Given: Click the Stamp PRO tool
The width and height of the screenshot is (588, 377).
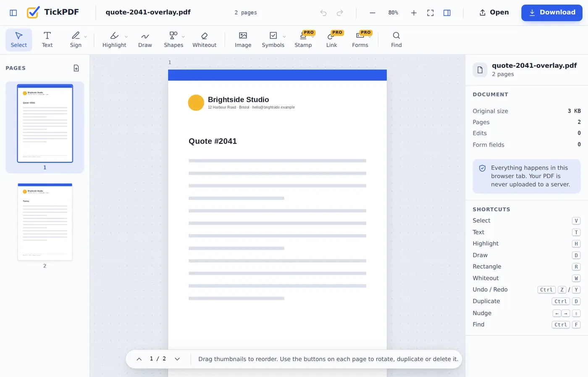Looking at the screenshot, I should 303,40.
